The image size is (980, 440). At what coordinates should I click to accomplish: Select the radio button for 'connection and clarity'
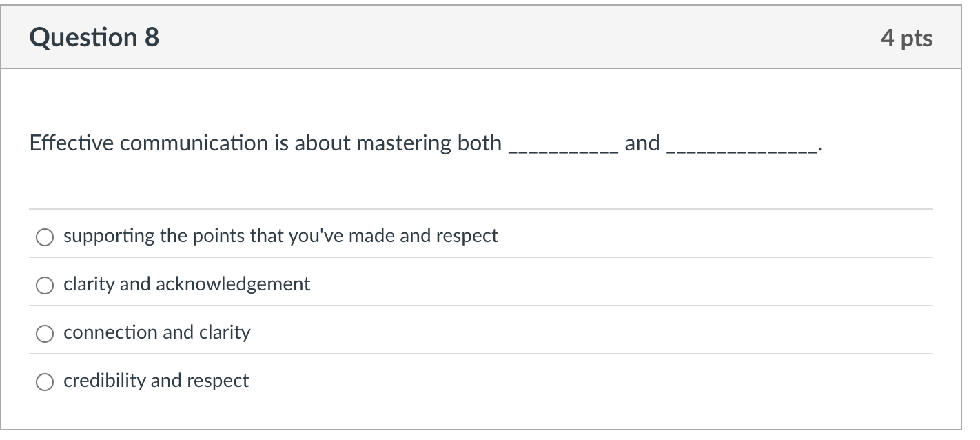tap(45, 332)
